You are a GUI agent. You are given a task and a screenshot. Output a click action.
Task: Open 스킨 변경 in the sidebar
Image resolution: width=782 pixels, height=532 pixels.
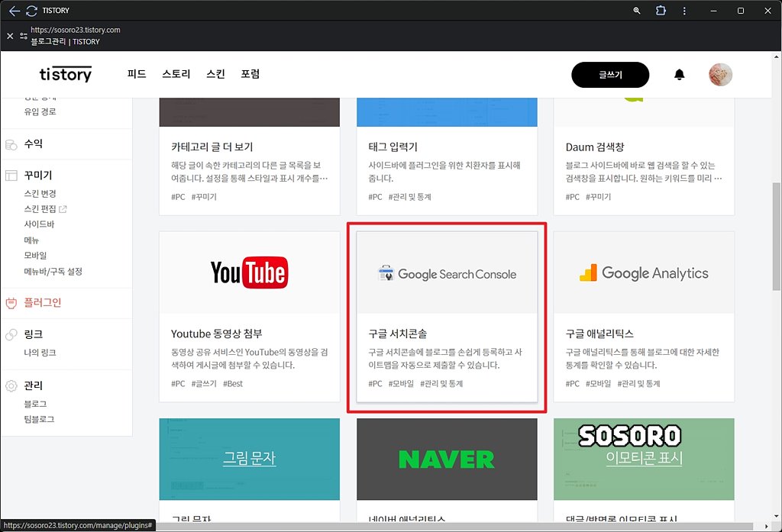click(40, 193)
